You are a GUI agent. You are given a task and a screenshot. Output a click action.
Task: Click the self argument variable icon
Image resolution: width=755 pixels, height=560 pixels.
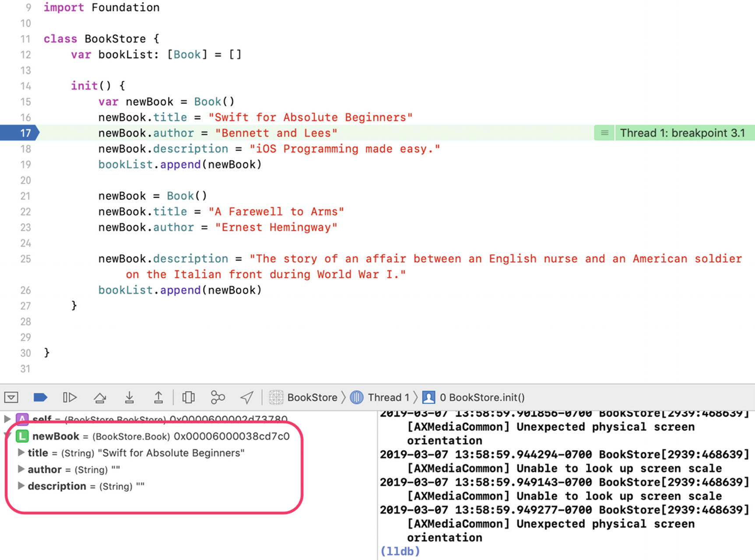(x=22, y=419)
